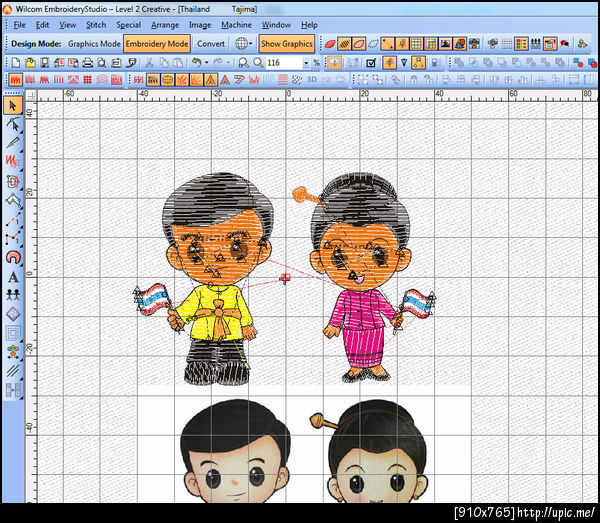Select the red dashed run stitch tool
600x523 pixels.
coord(13,219)
